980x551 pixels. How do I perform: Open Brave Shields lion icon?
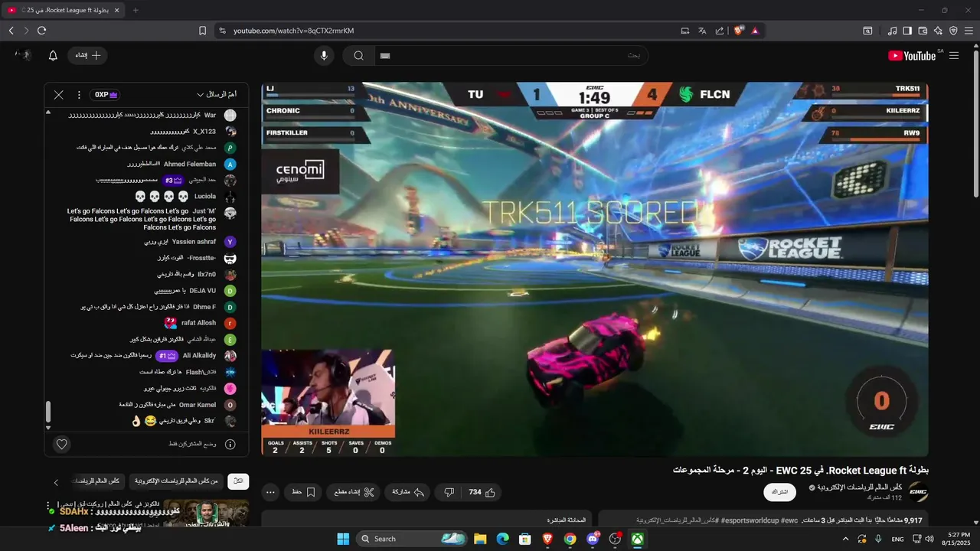click(x=739, y=31)
